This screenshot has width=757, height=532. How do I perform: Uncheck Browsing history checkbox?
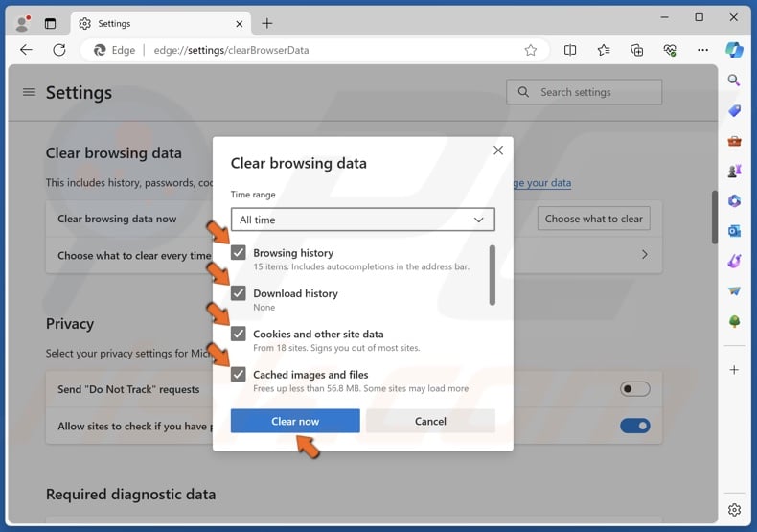tap(238, 252)
